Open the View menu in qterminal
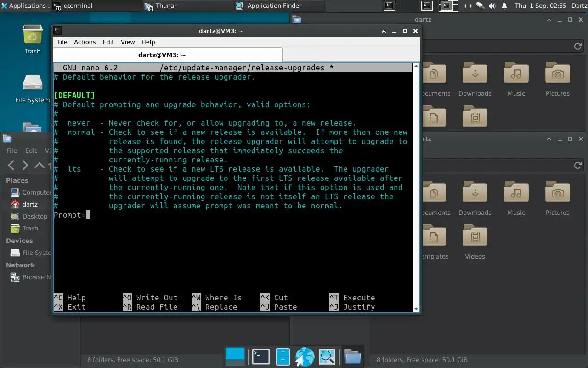This screenshot has width=588, height=368. point(128,42)
